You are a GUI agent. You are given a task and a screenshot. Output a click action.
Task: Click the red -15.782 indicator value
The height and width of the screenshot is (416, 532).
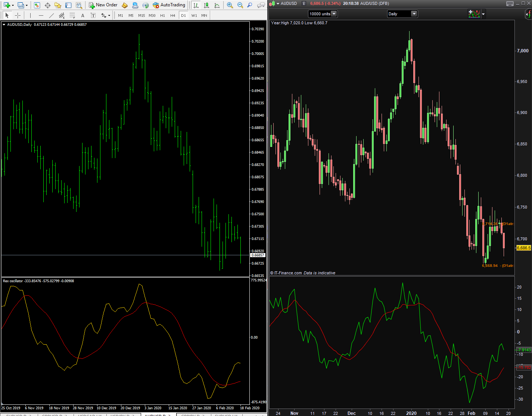pyautogui.click(x=523, y=367)
